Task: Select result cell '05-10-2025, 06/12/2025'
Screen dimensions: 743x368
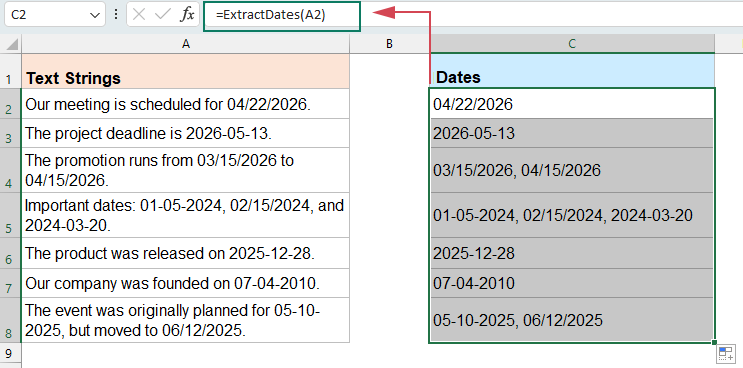Action: (572, 320)
